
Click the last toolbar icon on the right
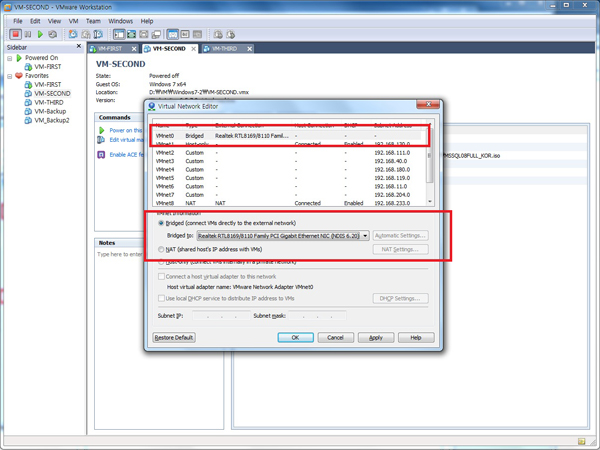click(231, 34)
